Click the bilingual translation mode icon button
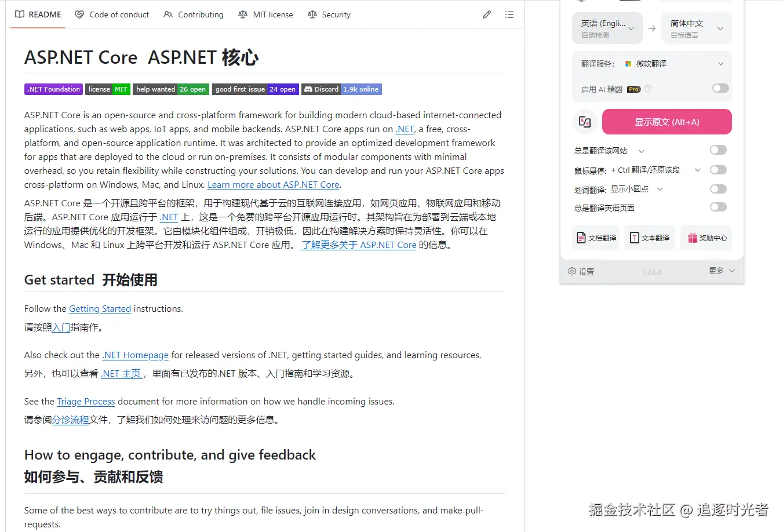Image resolution: width=783 pixels, height=532 pixels. coord(585,122)
